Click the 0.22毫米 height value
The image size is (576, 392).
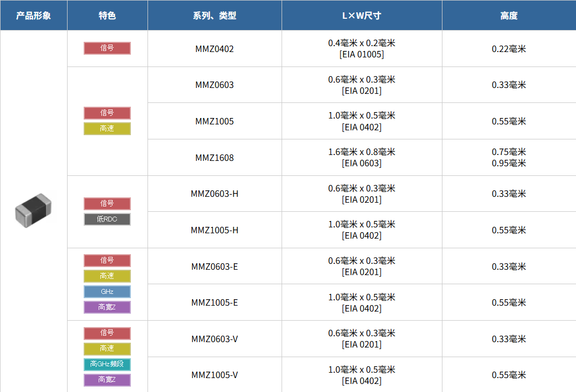(509, 49)
